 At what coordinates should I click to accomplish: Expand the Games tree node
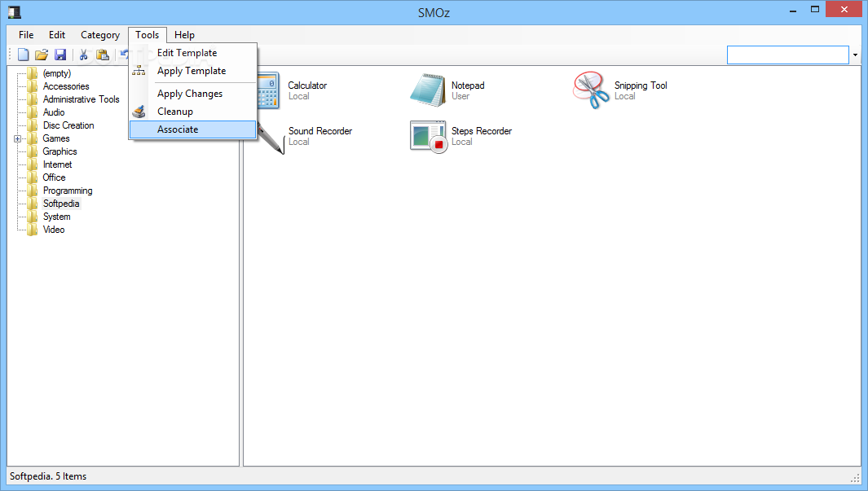(18, 138)
